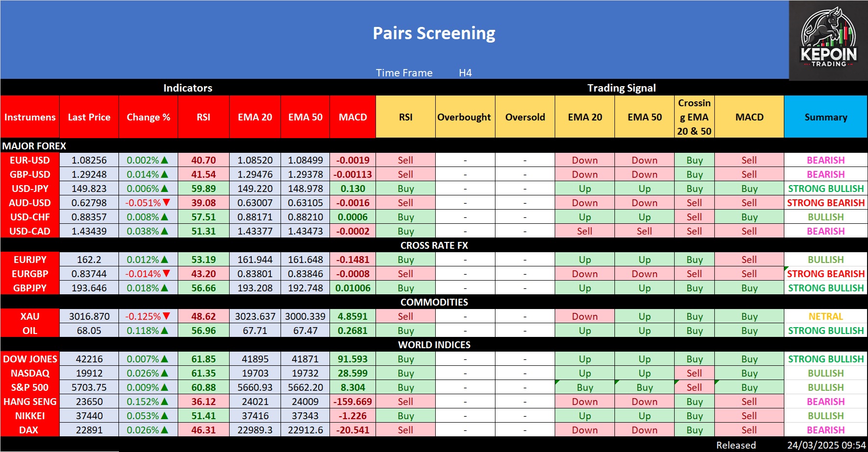
Task: Click the released date 24/03/2025 09:54
Action: [826, 445]
